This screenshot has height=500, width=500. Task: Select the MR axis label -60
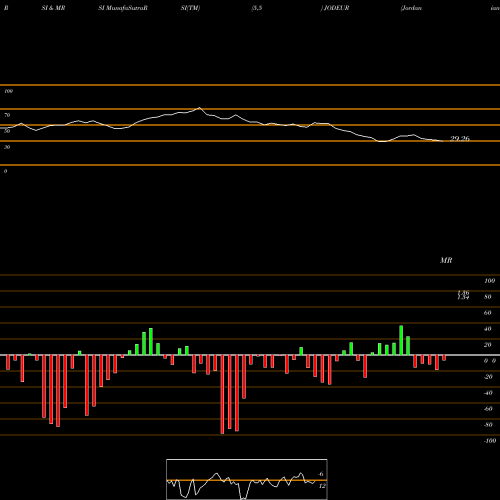click(488, 409)
